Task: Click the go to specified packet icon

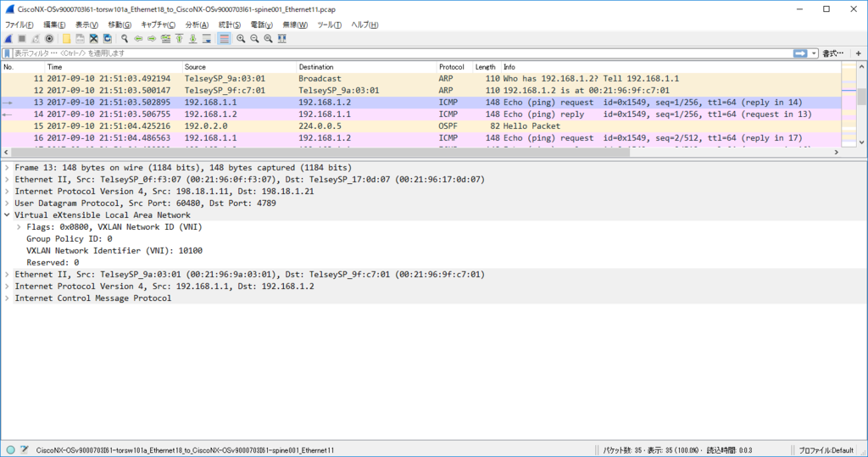Action: tap(165, 39)
